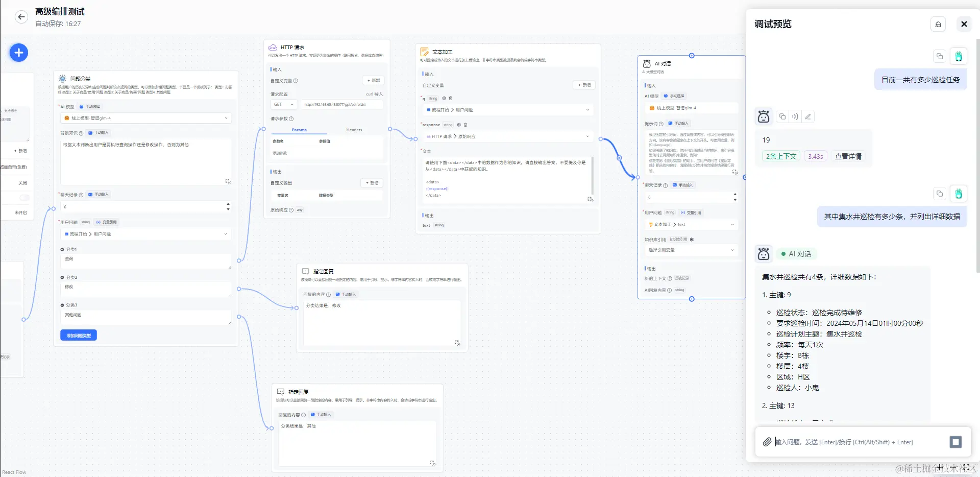The image size is (980, 477).
Task: Click the 文本 textarea scrollbar in 文本加工
Action: click(592, 176)
